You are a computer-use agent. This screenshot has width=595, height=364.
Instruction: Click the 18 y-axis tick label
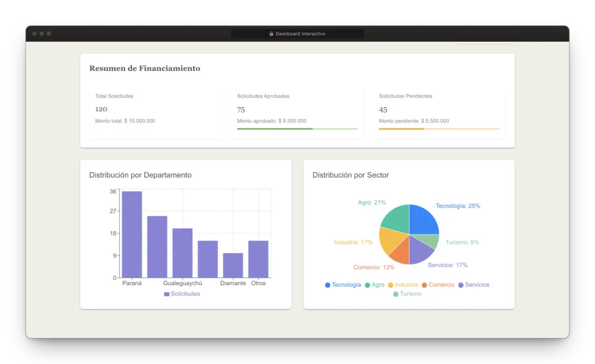[x=113, y=233]
